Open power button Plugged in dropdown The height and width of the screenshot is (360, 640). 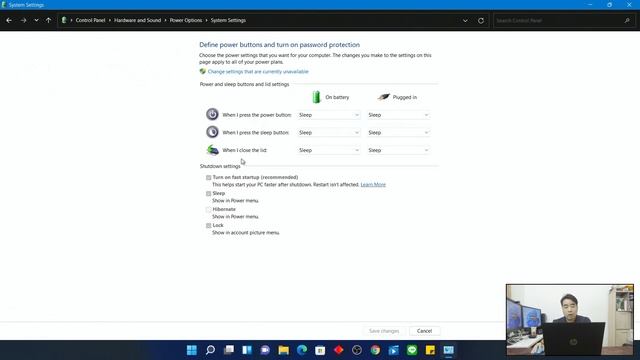coord(398,115)
